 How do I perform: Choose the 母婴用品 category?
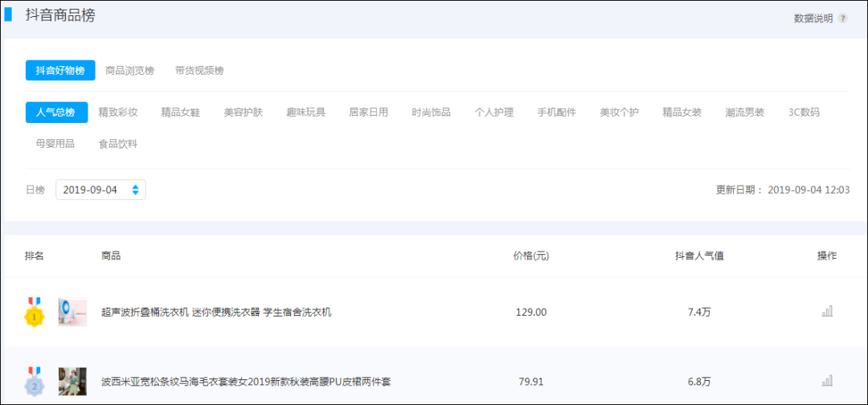pos(55,144)
